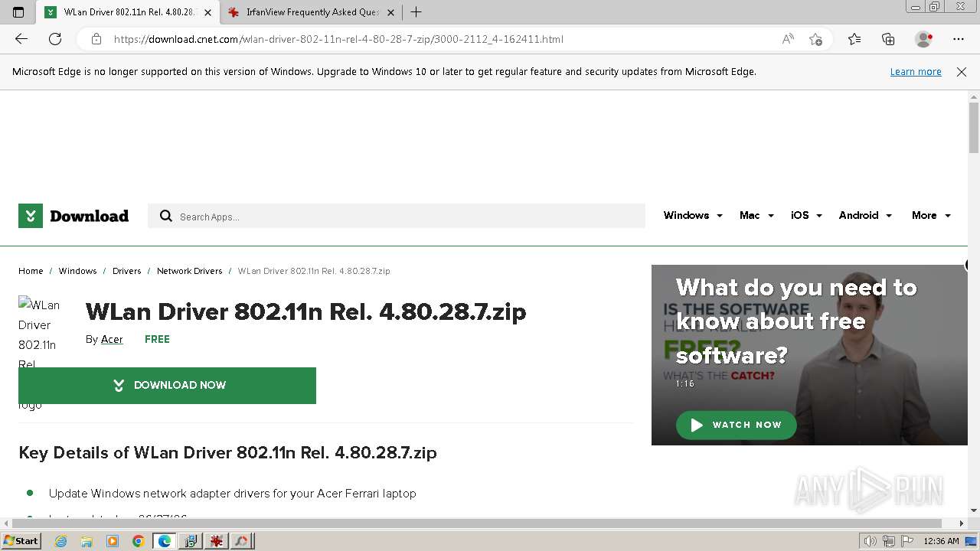Open the Acer developer link
This screenshot has width=980, height=551.
tap(112, 339)
